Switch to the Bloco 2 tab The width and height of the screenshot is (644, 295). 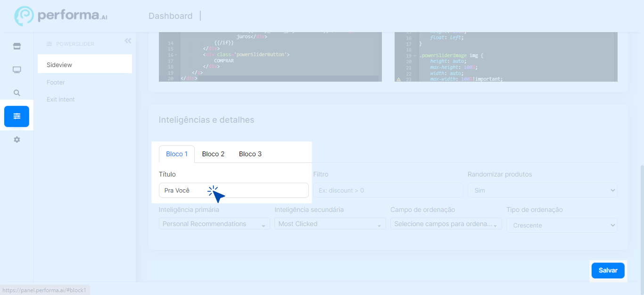pyautogui.click(x=213, y=154)
